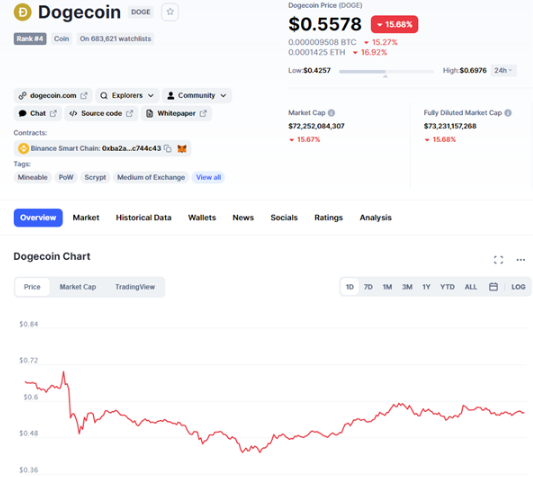The image size is (533, 477).
Task: Click the $72,252,084,307 market cap value
Action: pyautogui.click(x=316, y=126)
